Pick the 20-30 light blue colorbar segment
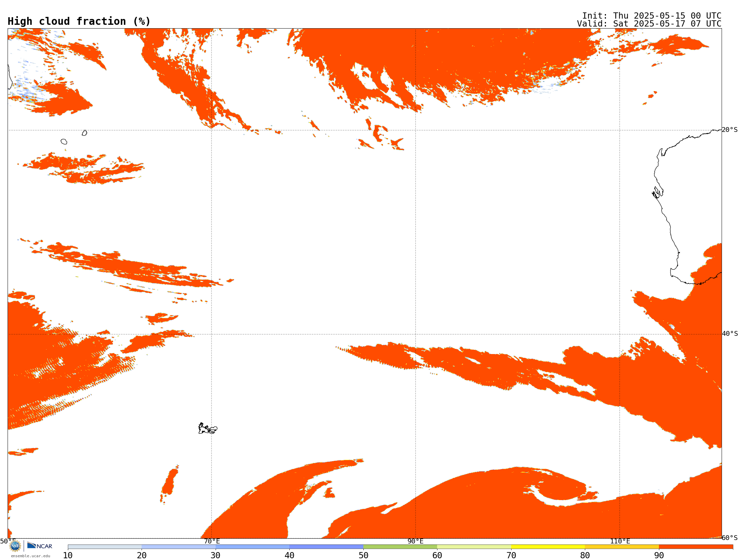 click(x=178, y=547)
